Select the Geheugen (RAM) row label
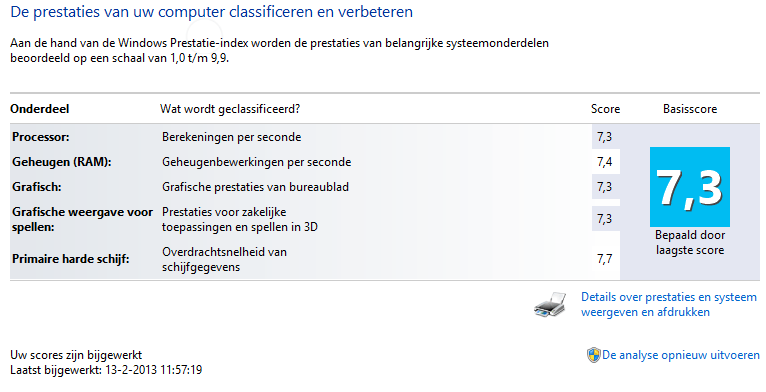The width and height of the screenshot is (766, 392). 62,162
